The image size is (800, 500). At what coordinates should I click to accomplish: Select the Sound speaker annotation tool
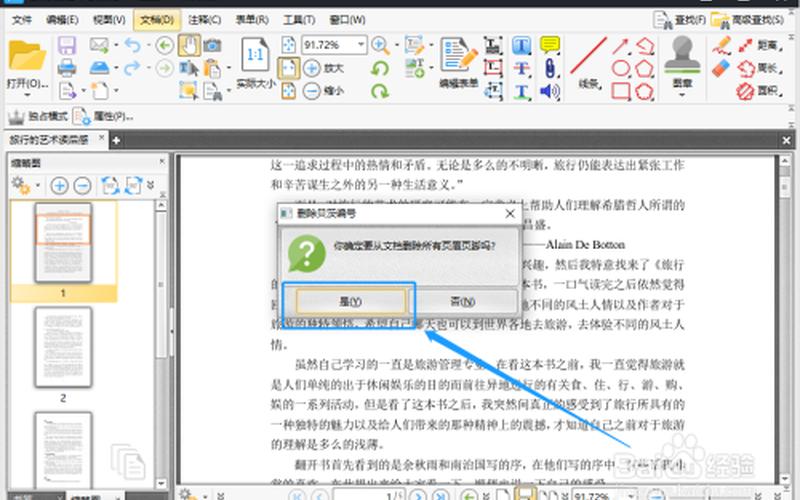[x=549, y=91]
